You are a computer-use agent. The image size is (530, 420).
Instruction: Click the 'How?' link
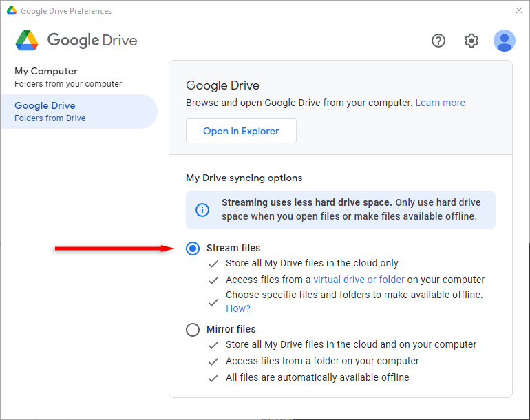[238, 308]
